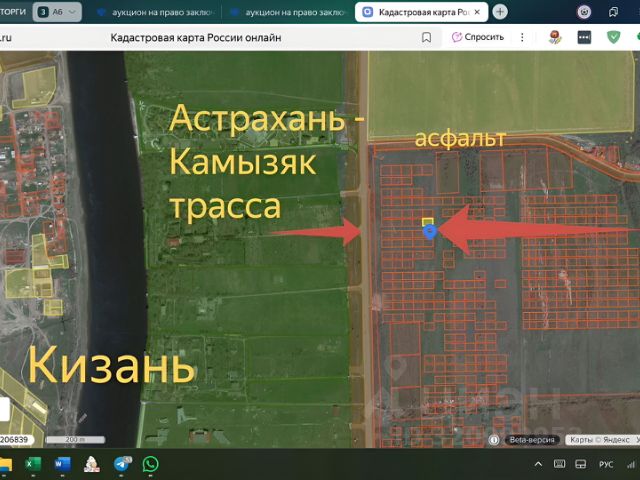
Task: Switch input language via 'РУС' indicator
Action: 606,464
